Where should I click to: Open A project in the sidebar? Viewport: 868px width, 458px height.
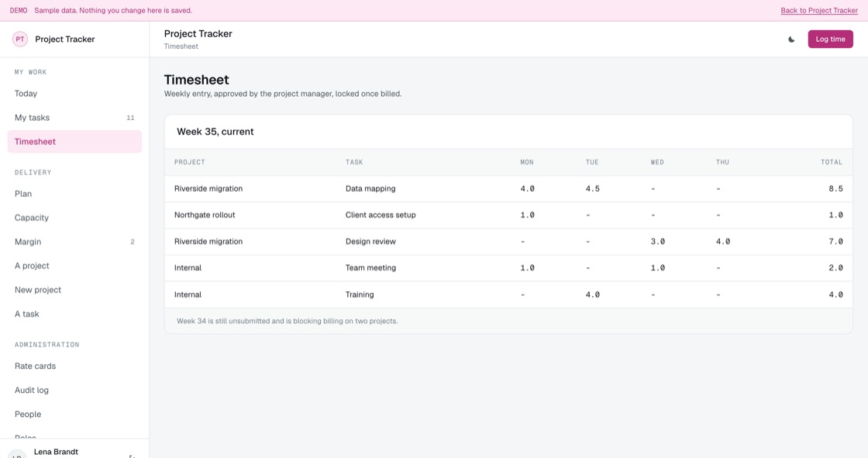coord(74,266)
